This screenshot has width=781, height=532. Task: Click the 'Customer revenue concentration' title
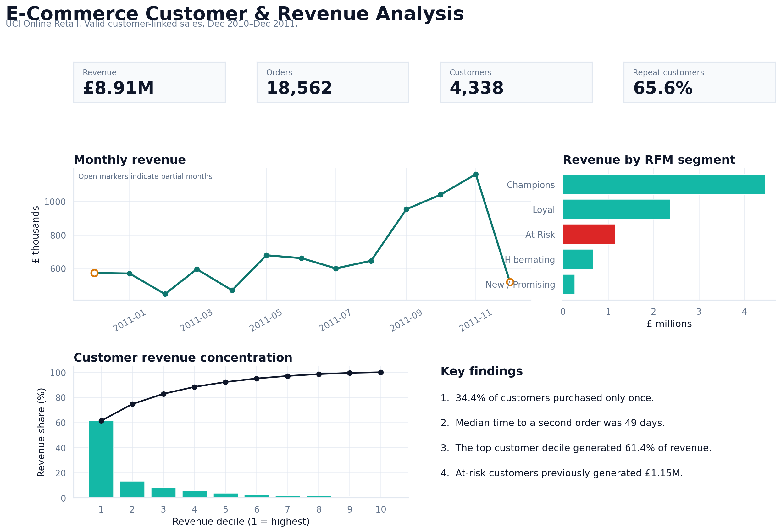[x=183, y=357]
